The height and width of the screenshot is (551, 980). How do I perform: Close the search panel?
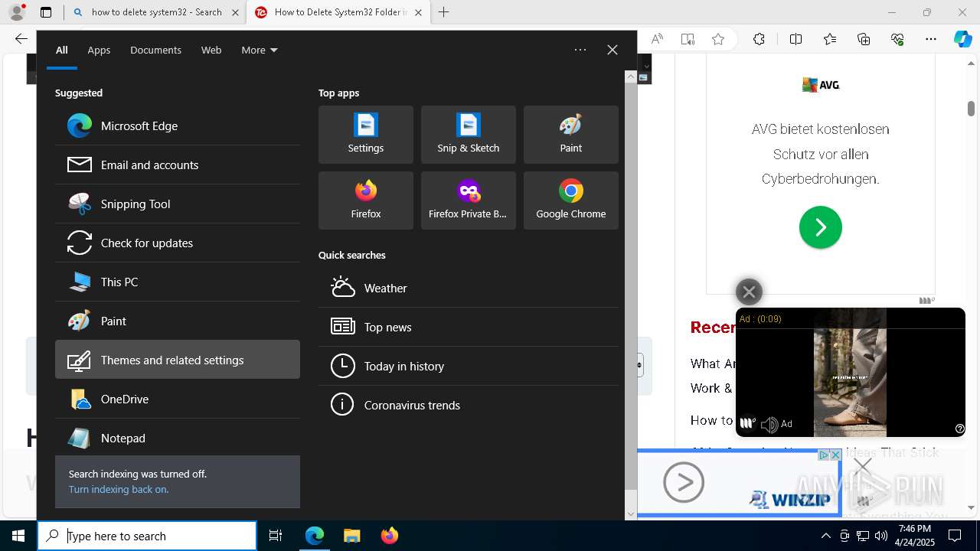click(612, 50)
